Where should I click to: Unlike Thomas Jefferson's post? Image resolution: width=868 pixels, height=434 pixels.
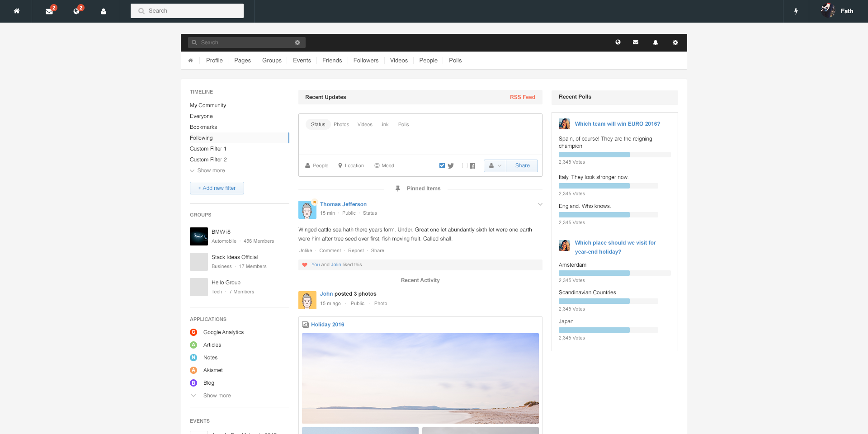click(x=305, y=251)
